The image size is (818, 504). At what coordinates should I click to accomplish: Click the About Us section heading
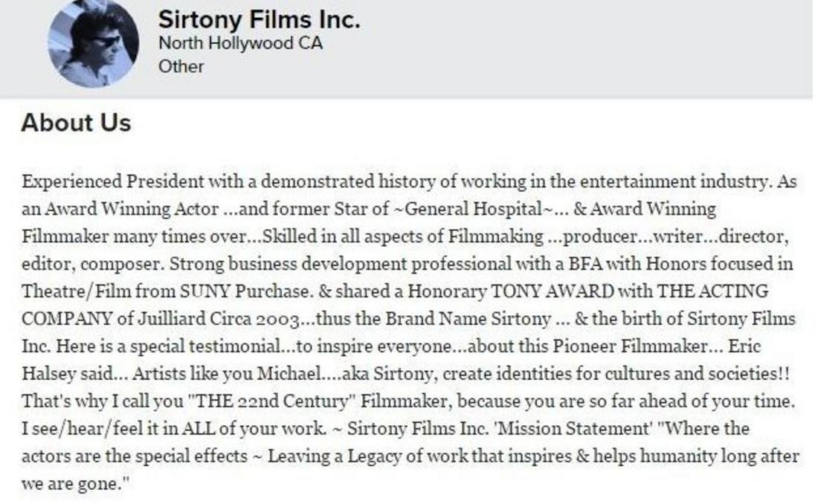(76, 123)
